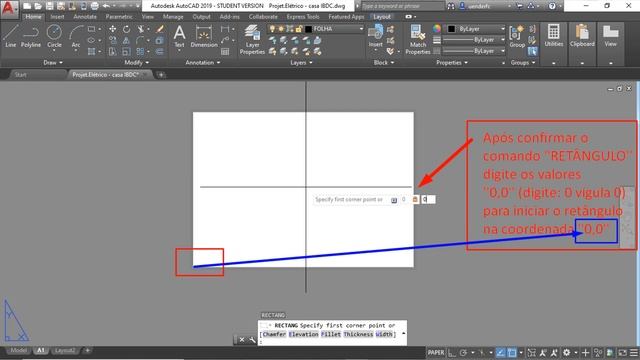Expand the Draw panel

53,62
